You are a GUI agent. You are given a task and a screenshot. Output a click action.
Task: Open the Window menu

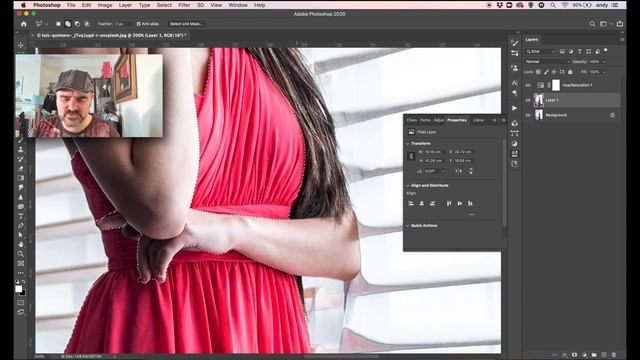238,5
